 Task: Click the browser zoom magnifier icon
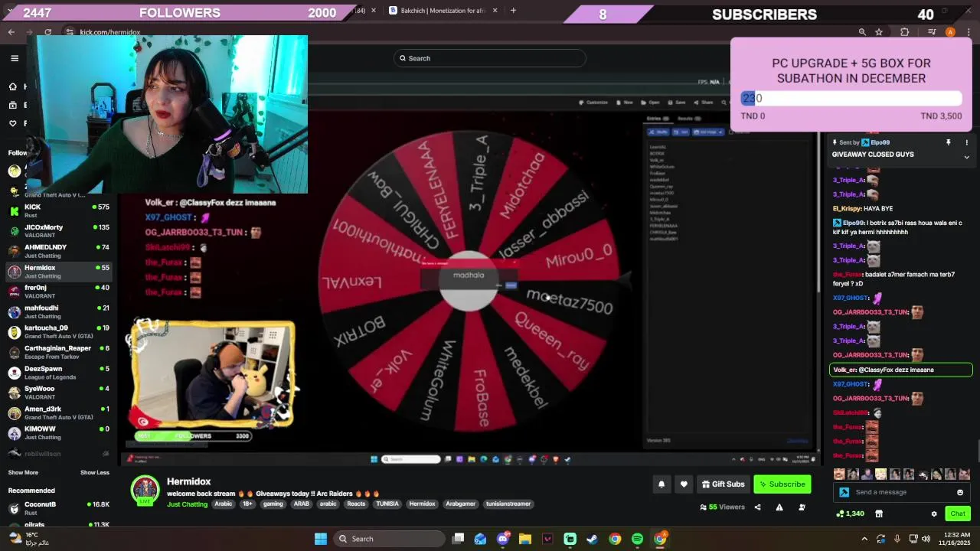tap(862, 32)
